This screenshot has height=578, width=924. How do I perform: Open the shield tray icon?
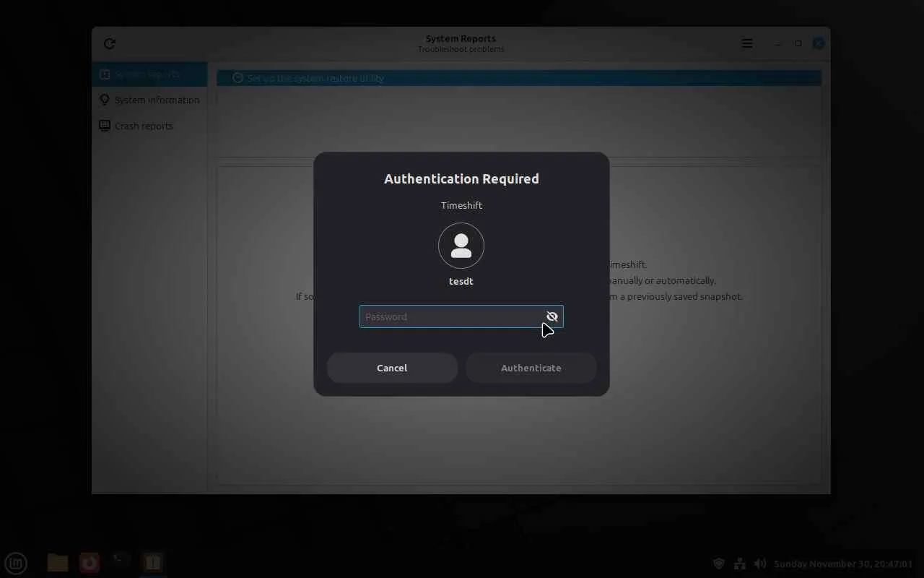pos(719,564)
